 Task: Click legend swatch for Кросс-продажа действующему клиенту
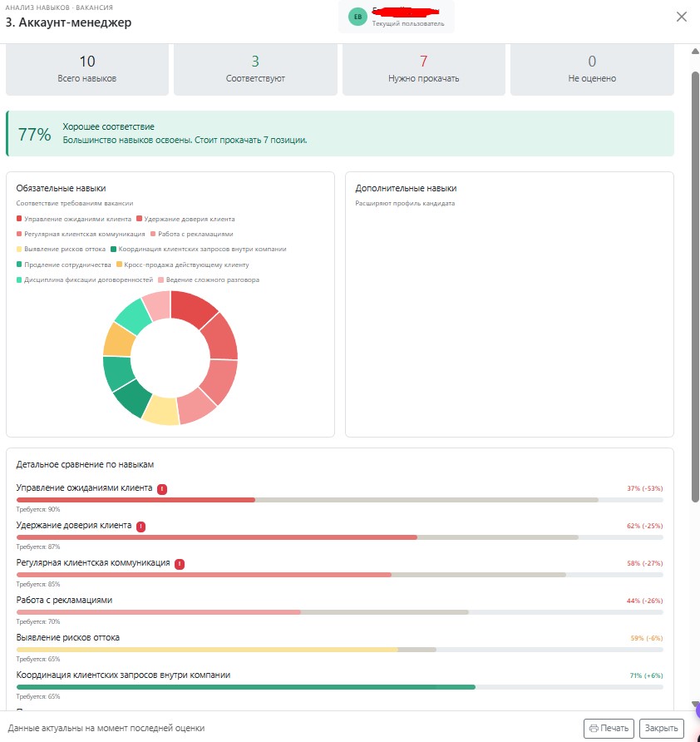tap(119, 265)
